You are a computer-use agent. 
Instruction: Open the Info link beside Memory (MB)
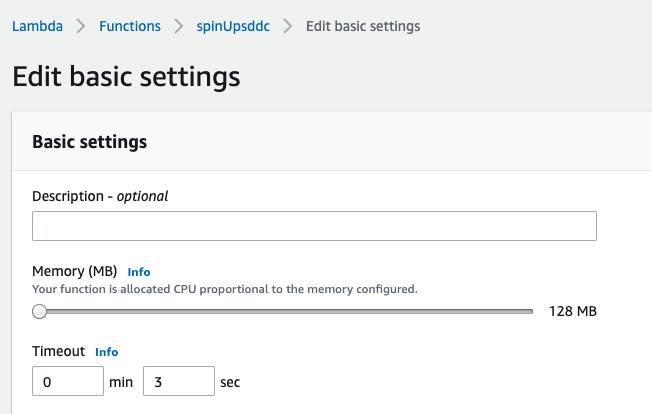pyautogui.click(x=139, y=271)
